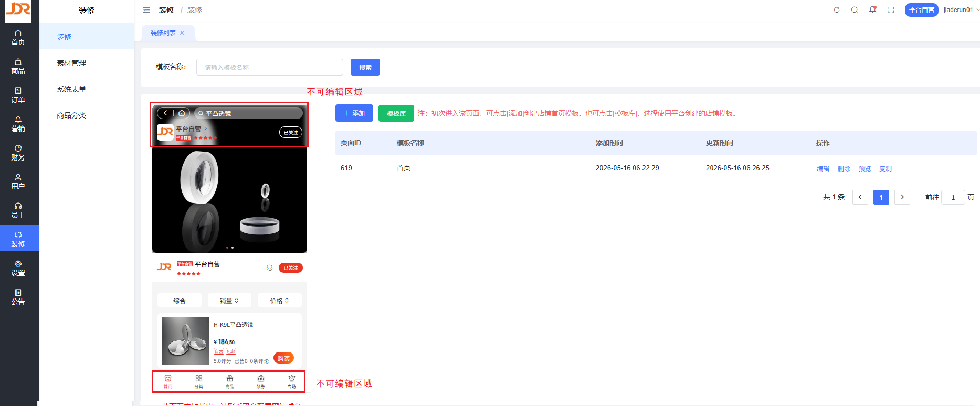
Task: Click the 页面ID value 619
Action: click(346, 168)
